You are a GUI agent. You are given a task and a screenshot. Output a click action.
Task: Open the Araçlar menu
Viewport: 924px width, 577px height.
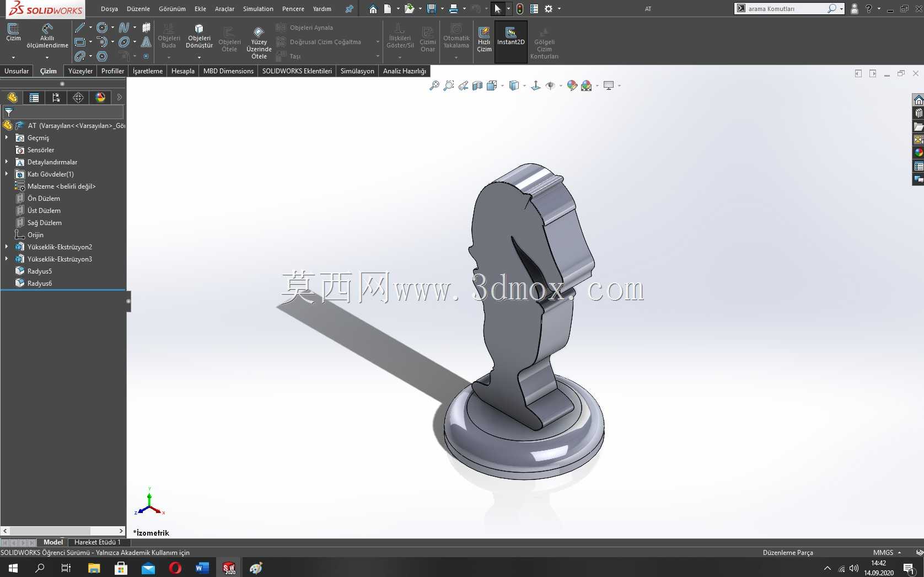click(x=224, y=9)
